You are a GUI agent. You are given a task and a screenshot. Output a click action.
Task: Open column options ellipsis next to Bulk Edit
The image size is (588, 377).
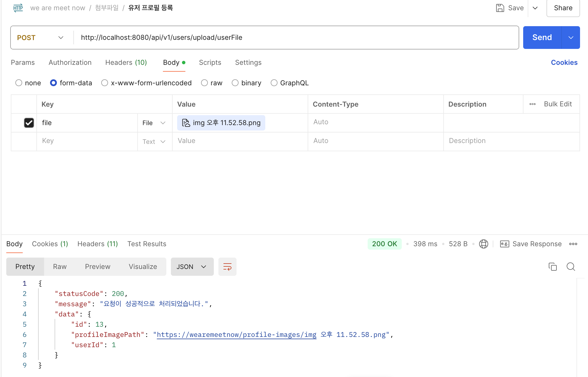click(x=532, y=104)
